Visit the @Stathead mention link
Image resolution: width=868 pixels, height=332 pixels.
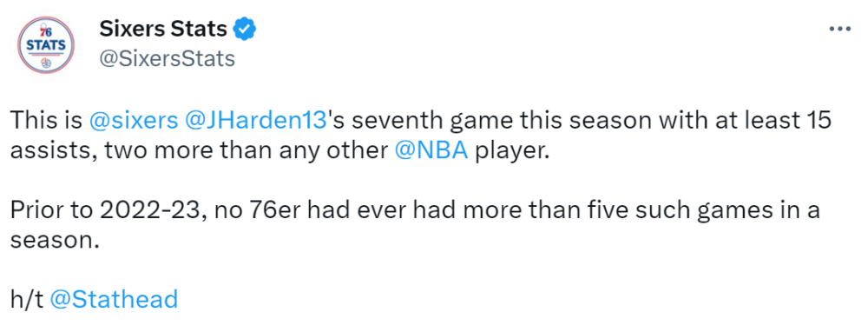click(x=114, y=300)
